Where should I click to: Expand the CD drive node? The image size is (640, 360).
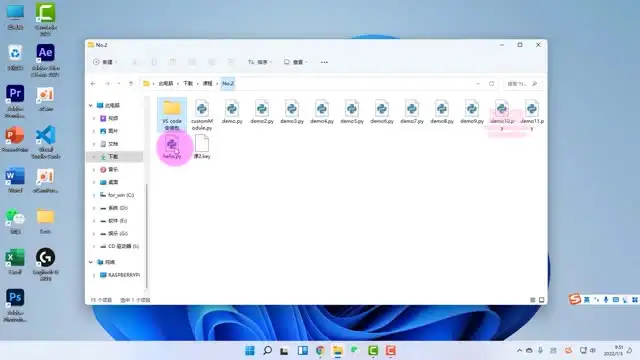click(94, 247)
